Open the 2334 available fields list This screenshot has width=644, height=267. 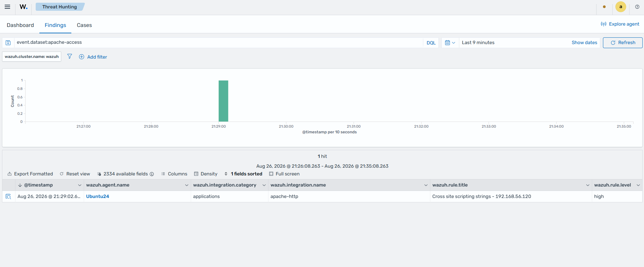(123, 174)
